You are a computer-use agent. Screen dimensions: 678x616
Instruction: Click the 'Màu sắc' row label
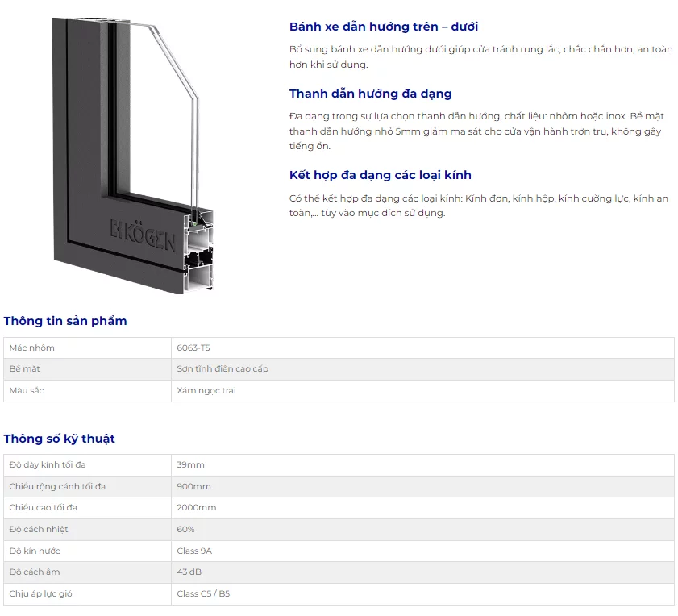coord(27,390)
